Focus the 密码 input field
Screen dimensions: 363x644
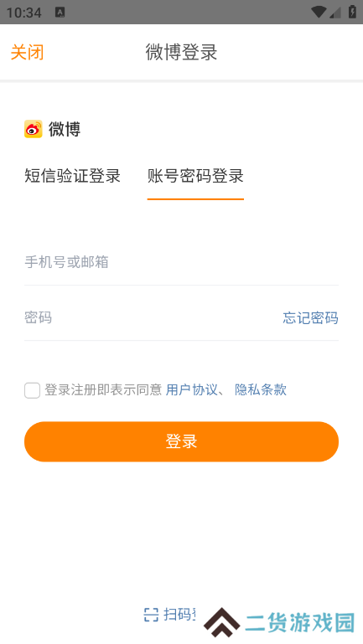click(x=152, y=317)
